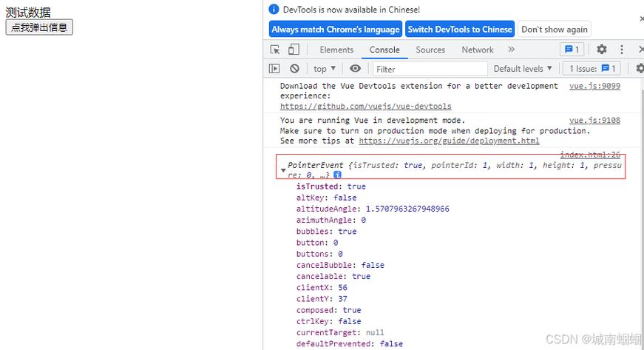Collapse the PointerEvent object tree
Viewport: 644px width, 350px height.
(x=283, y=171)
